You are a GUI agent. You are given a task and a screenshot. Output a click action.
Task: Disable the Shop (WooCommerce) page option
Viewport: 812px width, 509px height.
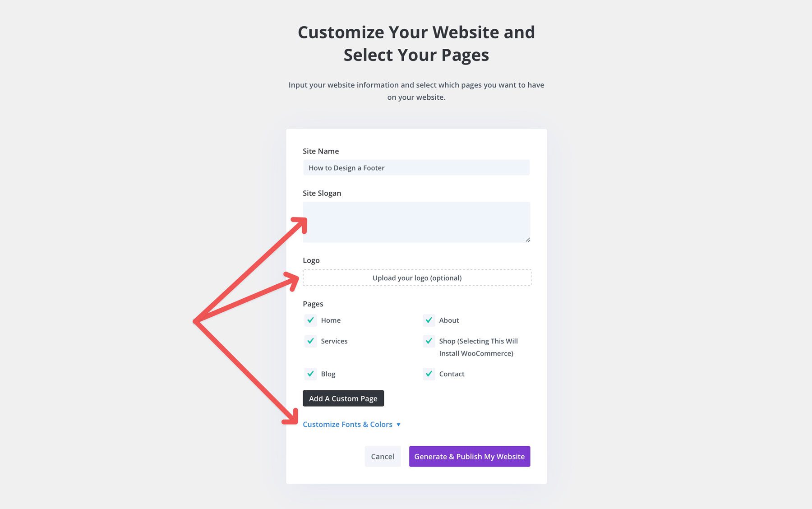(429, 341)
